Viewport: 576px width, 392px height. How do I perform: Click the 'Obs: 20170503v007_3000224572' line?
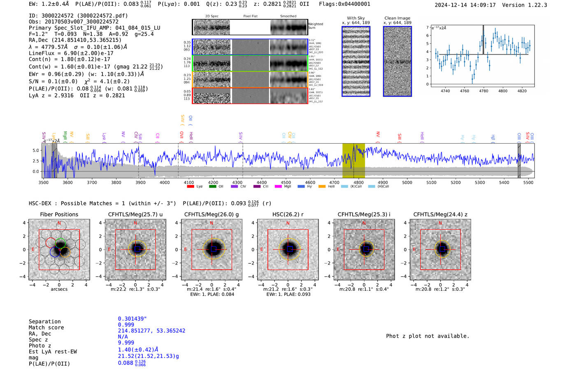74,22
